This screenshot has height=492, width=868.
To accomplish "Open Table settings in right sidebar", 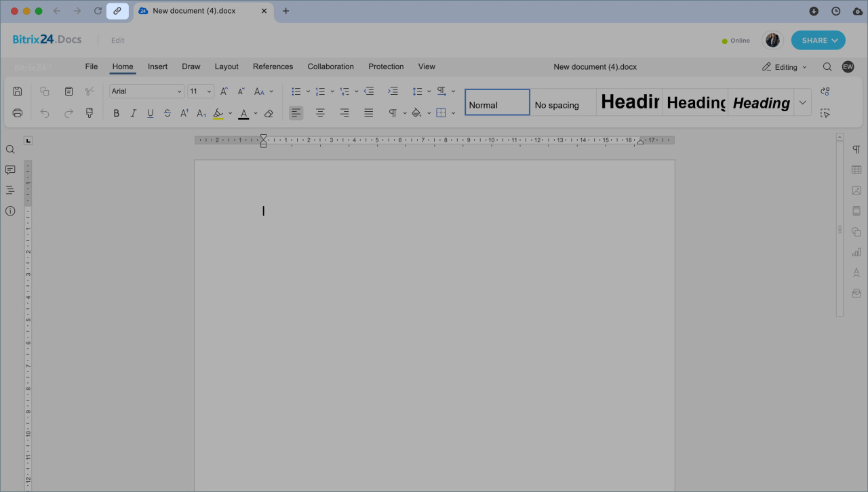I will pos(856,170).
